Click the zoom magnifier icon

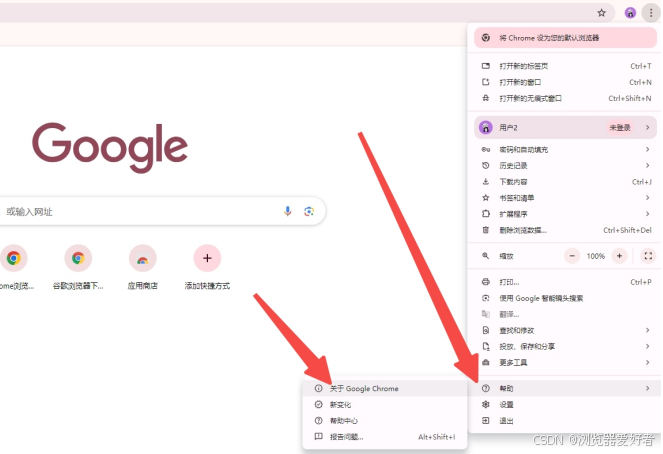(485, 256)
